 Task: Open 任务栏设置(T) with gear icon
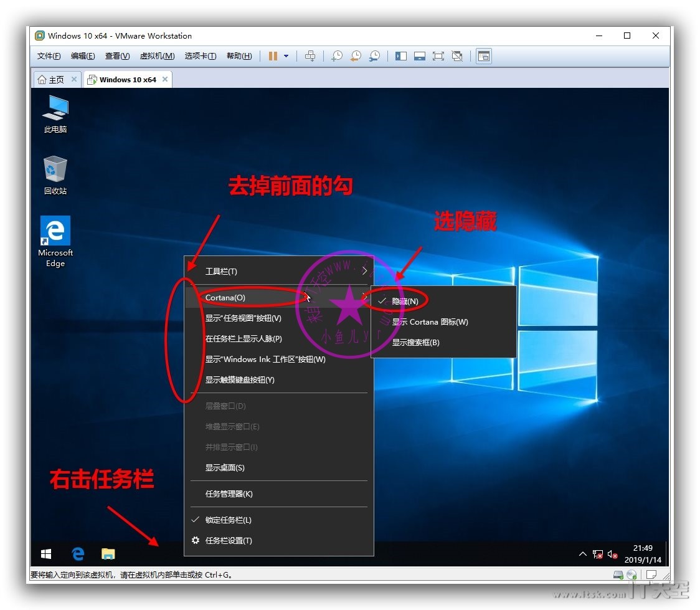[279, 541]
